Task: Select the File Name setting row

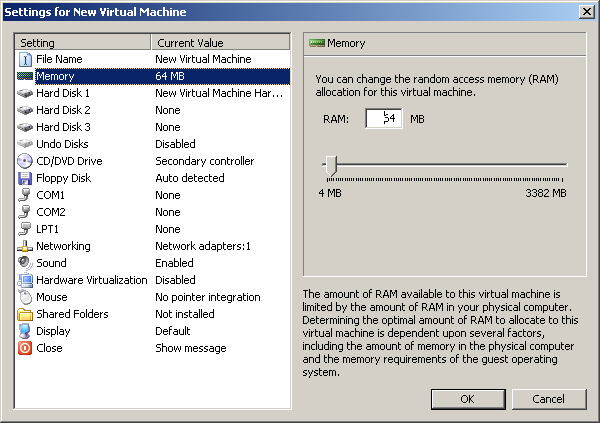Action: [x=152, y=59]
